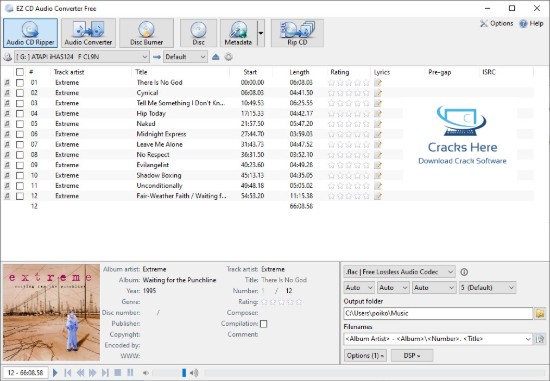Sort by the Start column header

(x=250, y=72)
